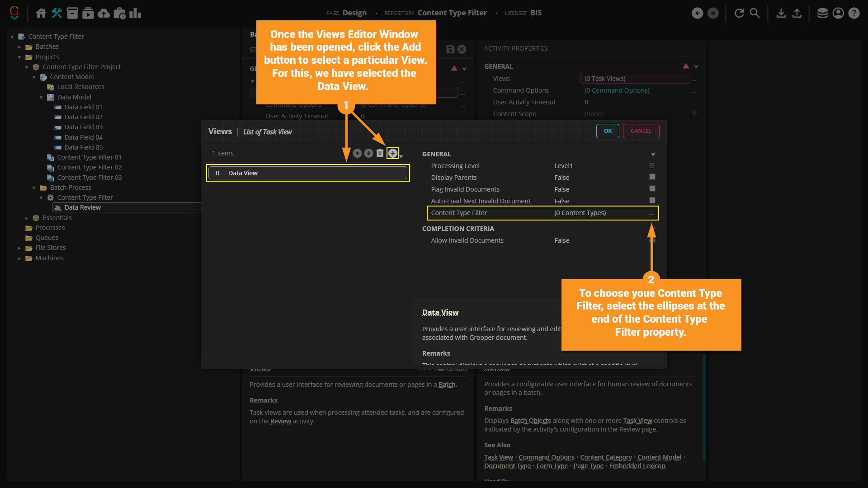Open the search magnifier icon

(755, 13)
